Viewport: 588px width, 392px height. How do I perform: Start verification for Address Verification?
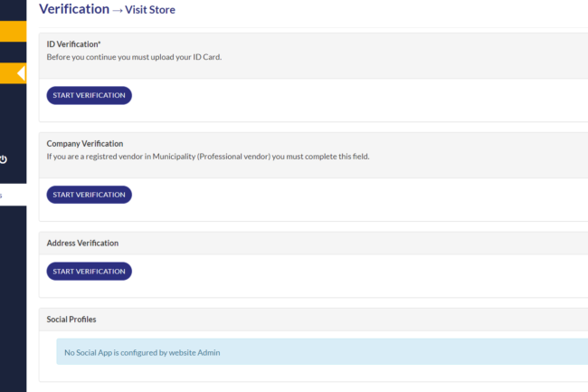pyautogui.click(x=89, y=272)
